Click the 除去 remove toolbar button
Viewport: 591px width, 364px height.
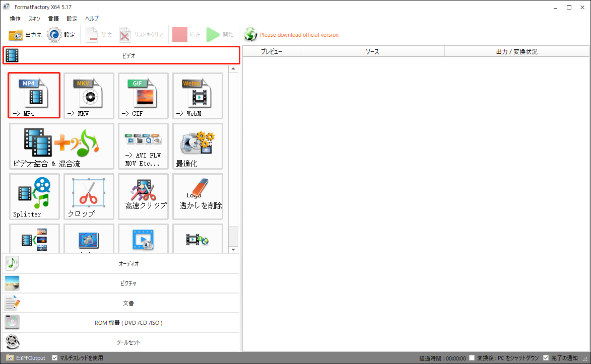[x=99, y=35]
